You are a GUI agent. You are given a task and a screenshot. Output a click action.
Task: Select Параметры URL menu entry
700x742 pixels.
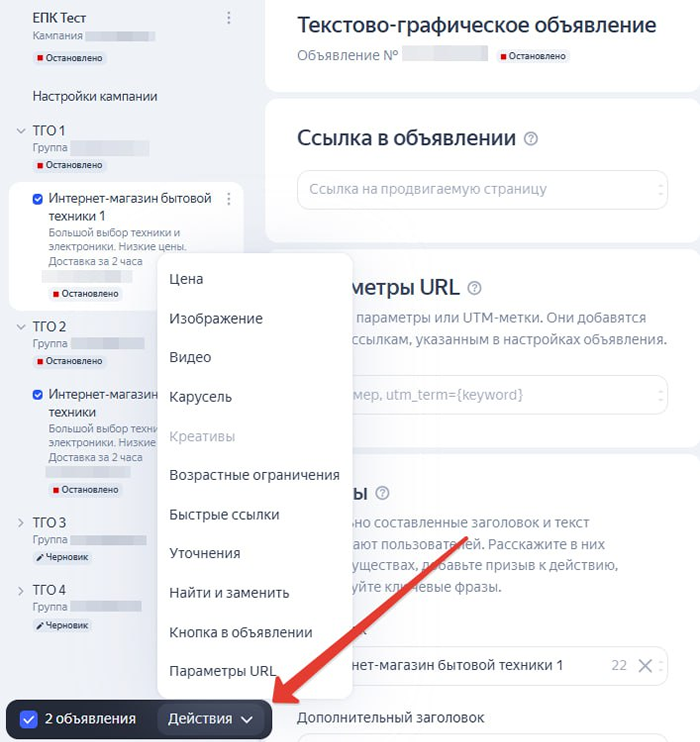click(x=223, y=671)
